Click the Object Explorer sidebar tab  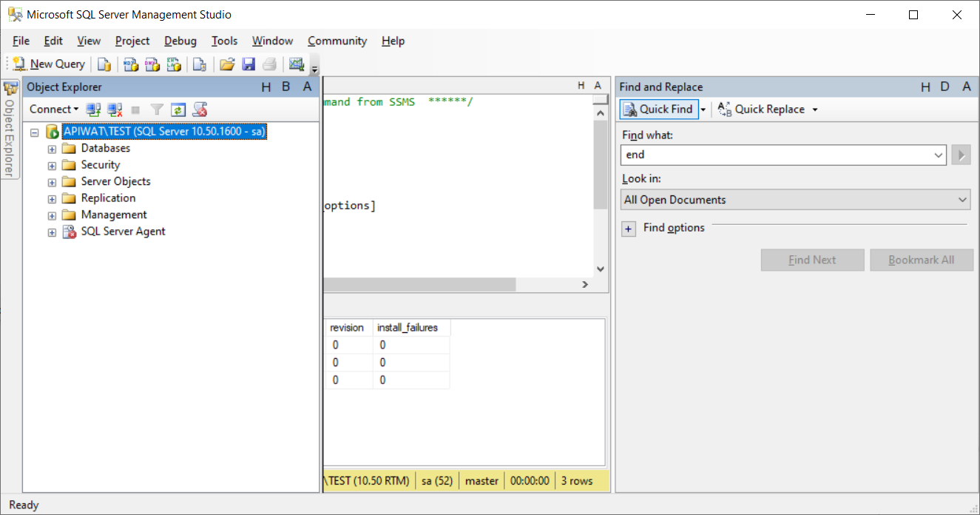point(10,129)
